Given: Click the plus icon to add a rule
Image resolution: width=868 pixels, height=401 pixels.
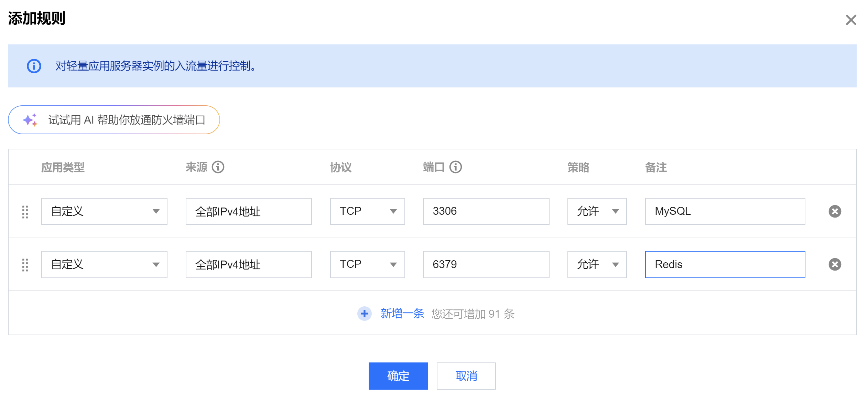Looking at the screenshot, I should (x=364, y=314).
